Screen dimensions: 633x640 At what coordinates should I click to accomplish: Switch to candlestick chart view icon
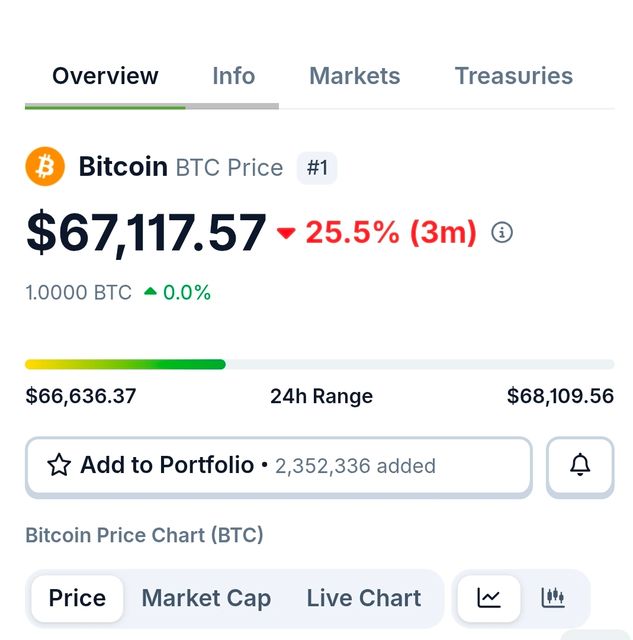click(x=553, y=598)
